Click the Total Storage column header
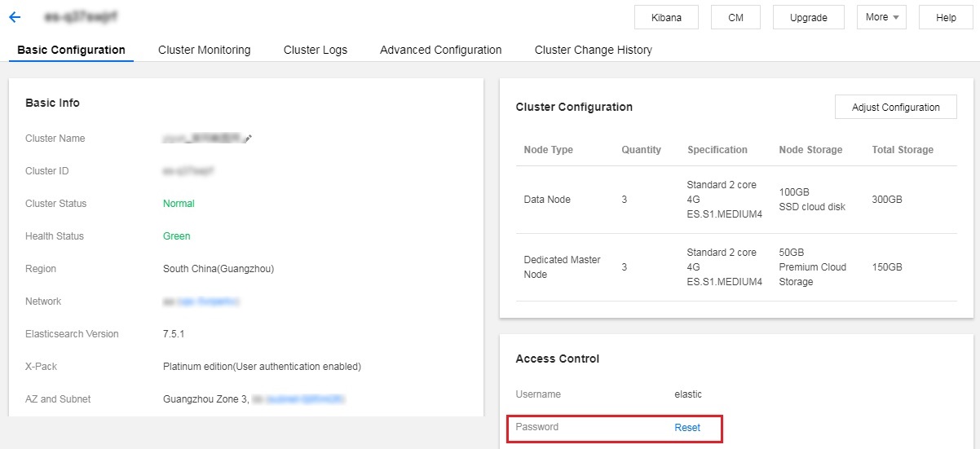 (x=903, y=150)
